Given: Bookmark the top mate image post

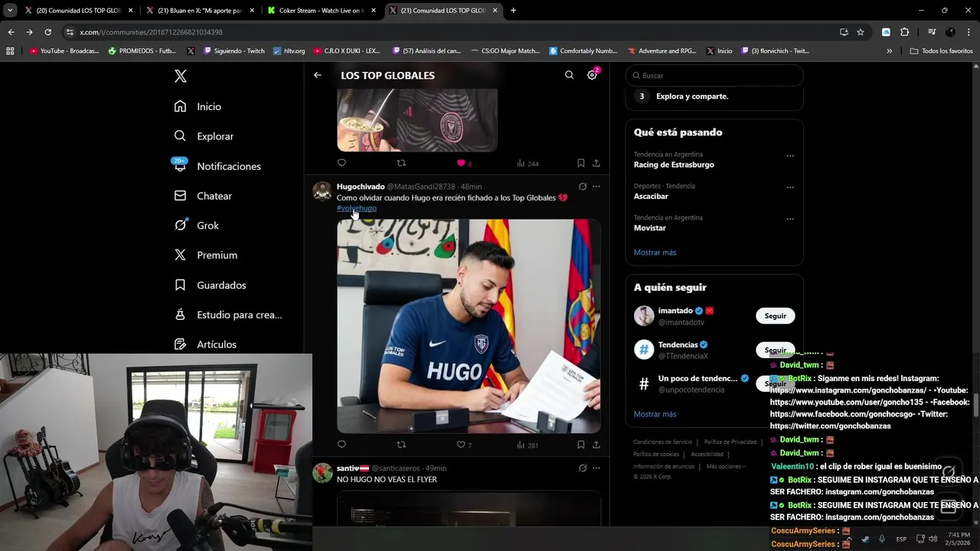Looking at the screenshot, I should pyautogui.click(x=581, y=163).
